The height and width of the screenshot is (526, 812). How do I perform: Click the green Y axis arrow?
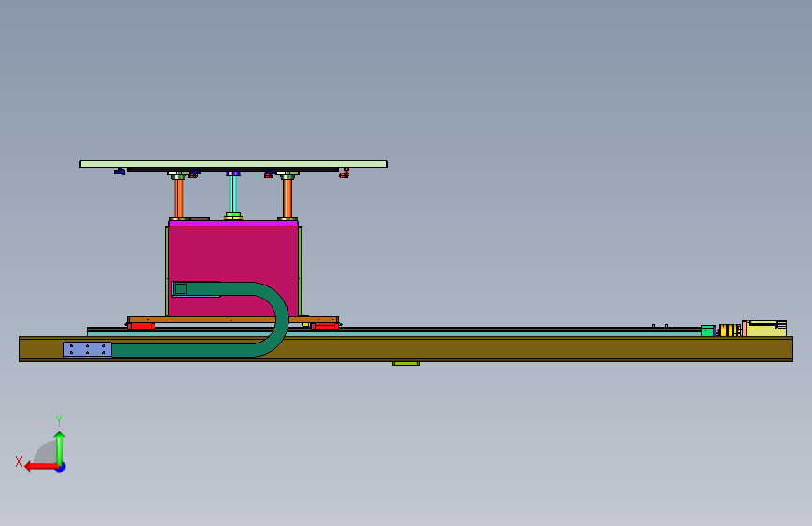point(60,447)
